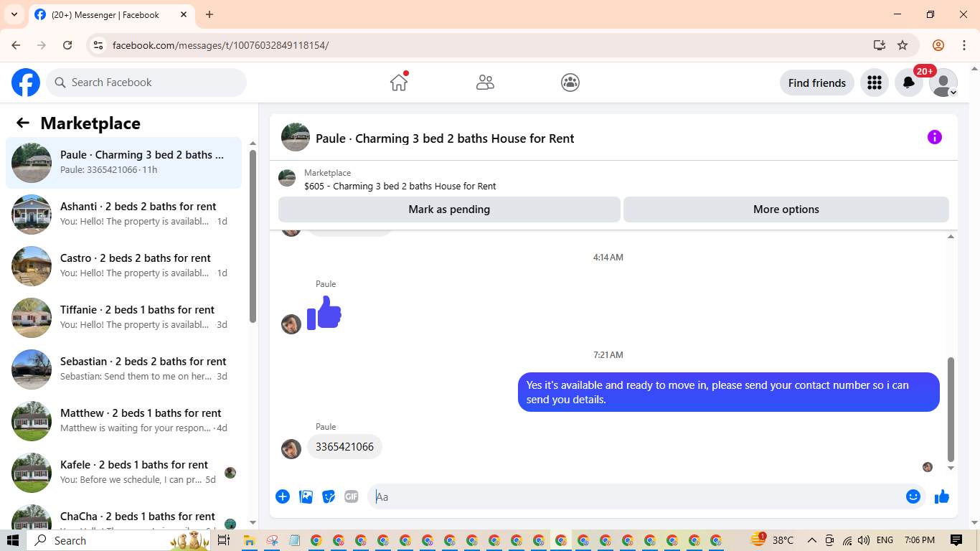
Task: Open Tiffanie 2 beds 1 baths conversation
Action: pos(123,318)
